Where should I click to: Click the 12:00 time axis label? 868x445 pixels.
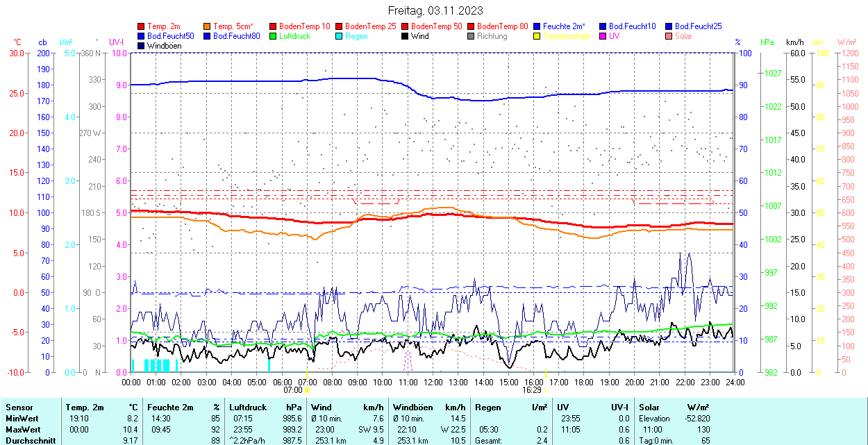pos(433,382)
